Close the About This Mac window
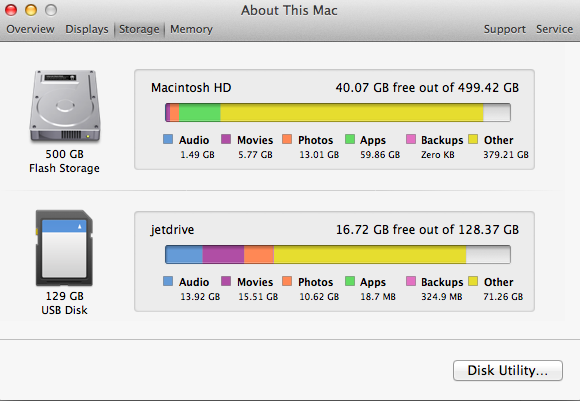The width and height of the screenshot is (580, 401). pyautogui.click(x=11, y=10)
